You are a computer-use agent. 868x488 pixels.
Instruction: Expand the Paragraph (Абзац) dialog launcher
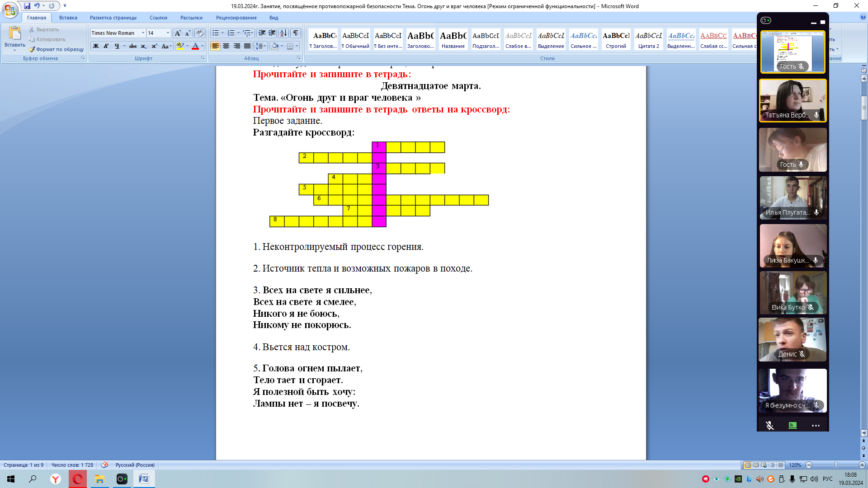tap(299, 58)
